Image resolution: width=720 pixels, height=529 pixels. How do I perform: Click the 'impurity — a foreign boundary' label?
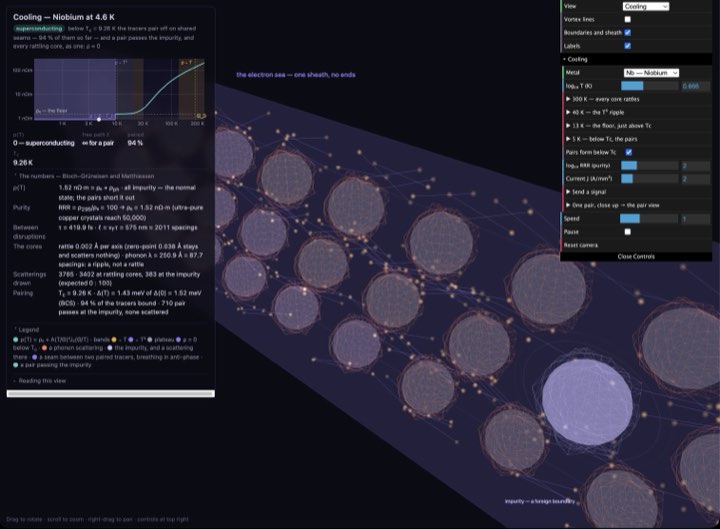[x=540, y=501]
